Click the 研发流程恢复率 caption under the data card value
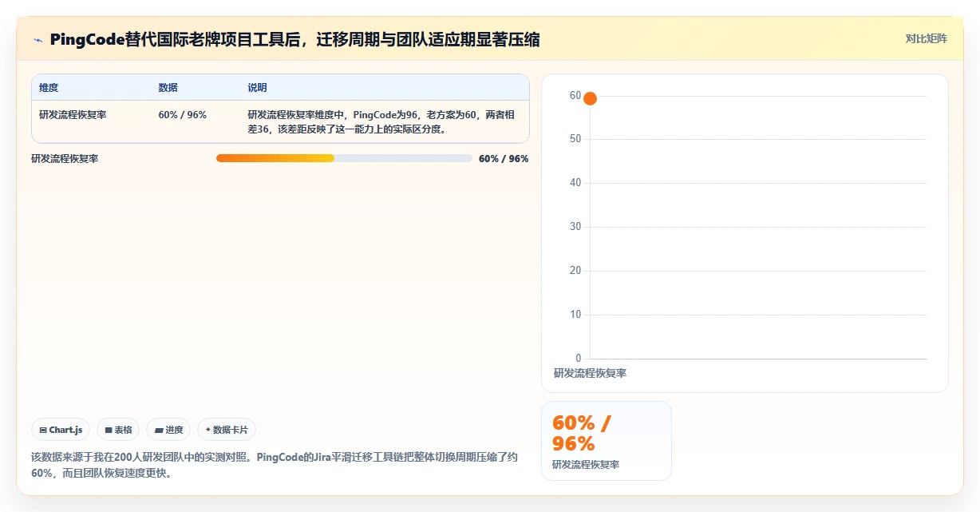 point(586,464)
